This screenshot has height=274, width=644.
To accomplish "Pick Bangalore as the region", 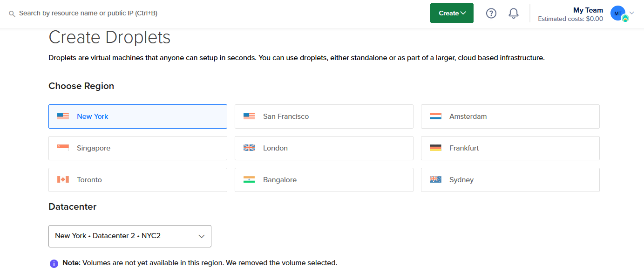I will click(324, 180).
